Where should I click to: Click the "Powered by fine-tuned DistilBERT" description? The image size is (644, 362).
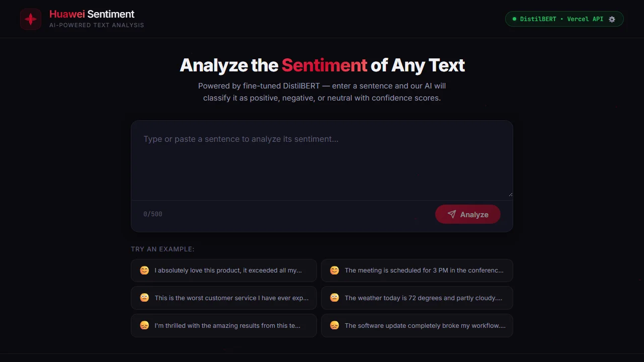tap(322, 92)
